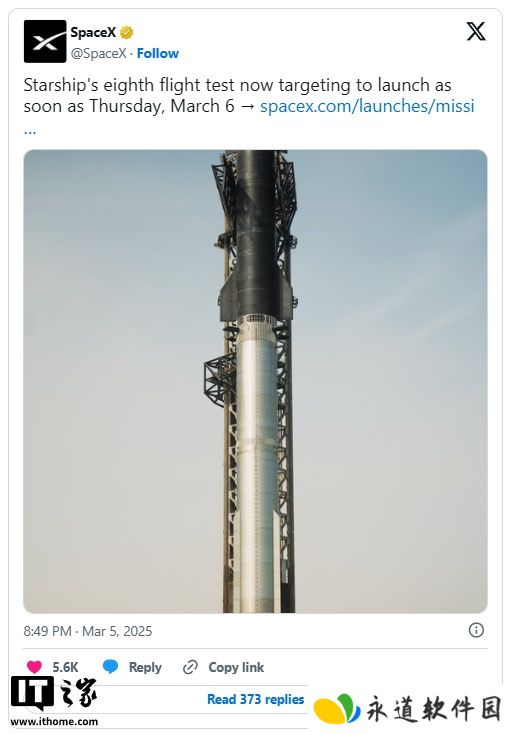The width and height of the screenshot is (508, 734).
Task: Click the chain link copy icon
Action: coord(190,667)
